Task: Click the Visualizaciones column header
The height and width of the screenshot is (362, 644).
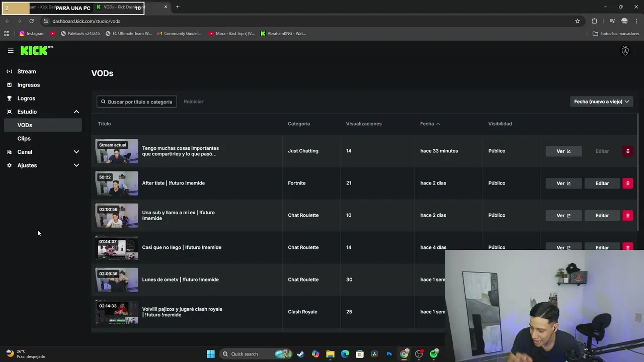Action: coord(364,124)
